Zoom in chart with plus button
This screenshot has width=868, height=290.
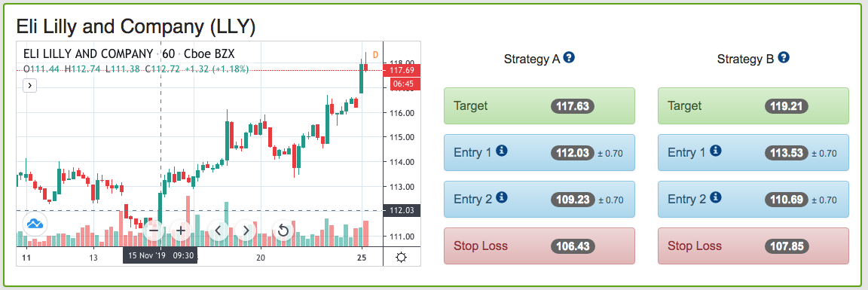click(x=181, y=230)
